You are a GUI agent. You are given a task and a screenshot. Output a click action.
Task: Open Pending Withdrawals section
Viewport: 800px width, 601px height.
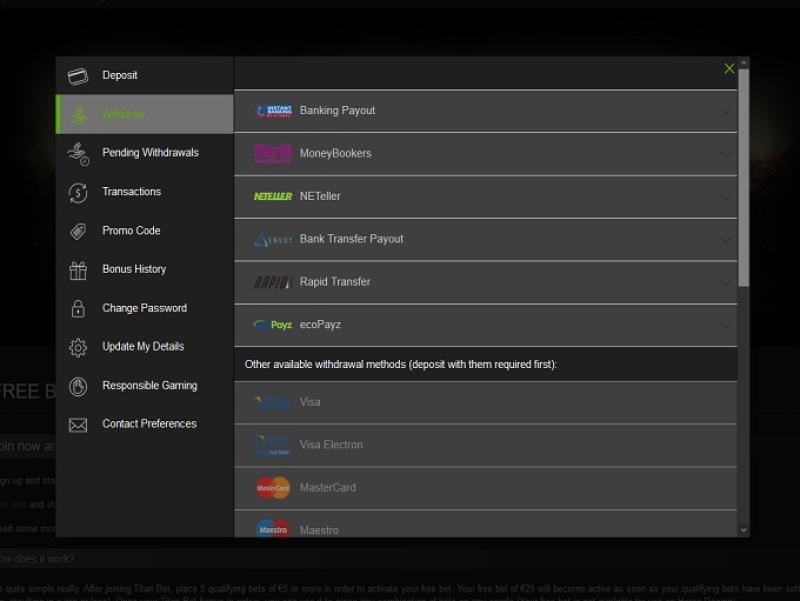tap(145, 153)
